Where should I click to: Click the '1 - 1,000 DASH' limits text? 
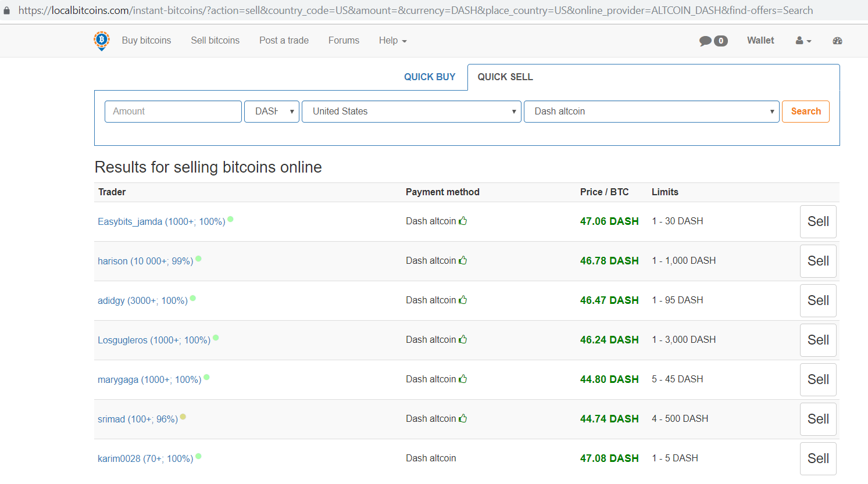[x=684, y=260]
